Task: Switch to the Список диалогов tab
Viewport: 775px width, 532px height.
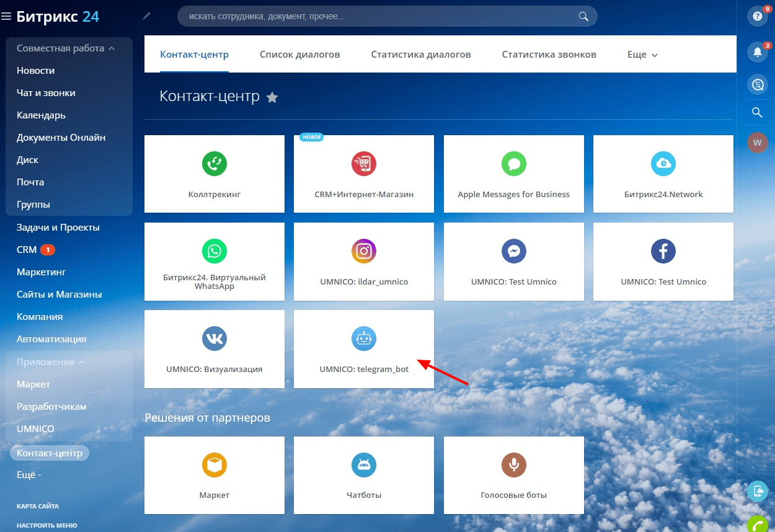Action: pyautogui.click(x=299, y=55)
